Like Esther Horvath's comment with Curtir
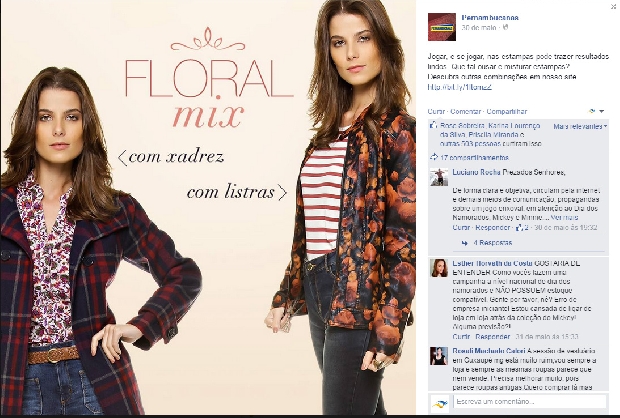Viewport: 620px width, 418px height. click(461, 337)
